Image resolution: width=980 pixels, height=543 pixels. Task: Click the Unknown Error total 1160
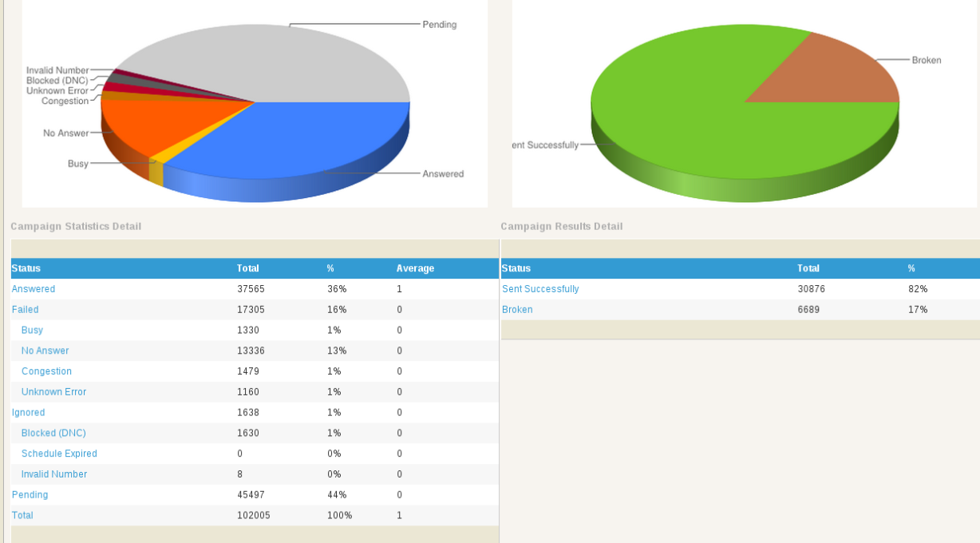pyautogui.click(x=248, y=393)
